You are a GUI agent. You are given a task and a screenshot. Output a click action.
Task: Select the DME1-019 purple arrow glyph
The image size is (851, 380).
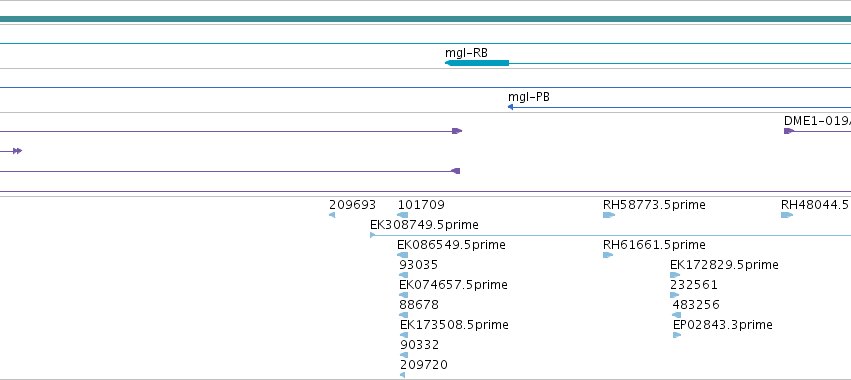coord(789,131)
